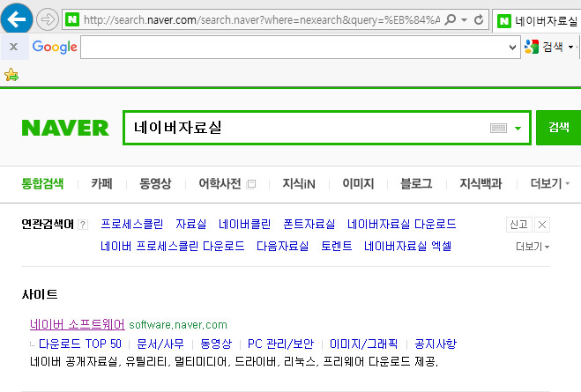
Task: Click the address bar magnifier search icon
Action: [450, 19]
